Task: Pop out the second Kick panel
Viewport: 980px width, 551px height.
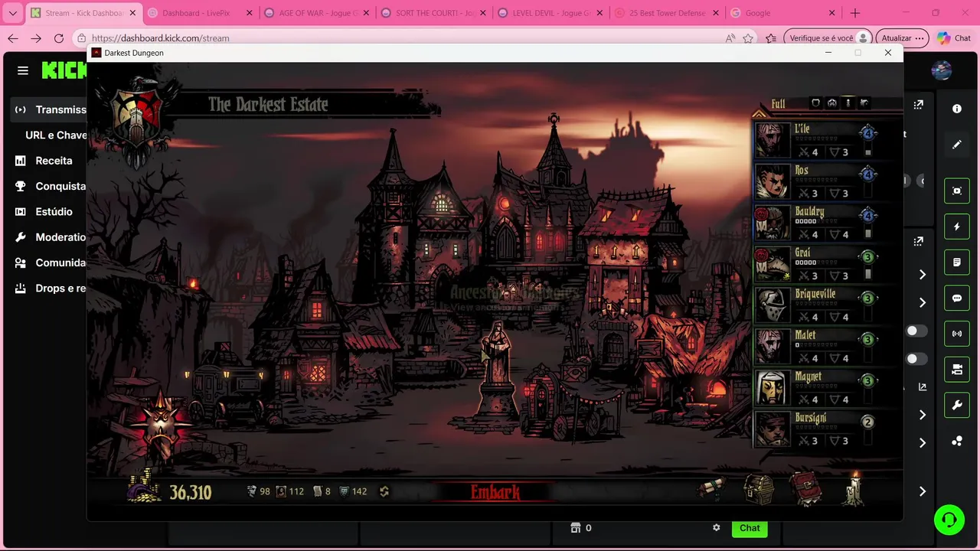Action: coord(919,241)
